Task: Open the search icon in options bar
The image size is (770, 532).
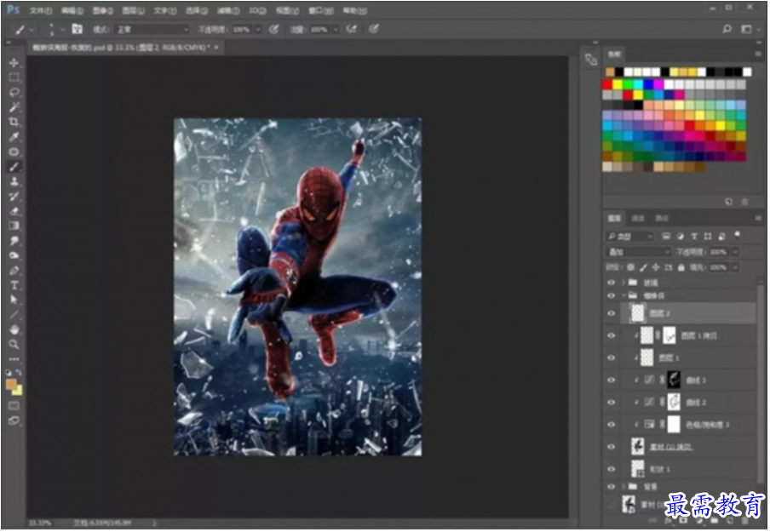Action: pos(727,30)
